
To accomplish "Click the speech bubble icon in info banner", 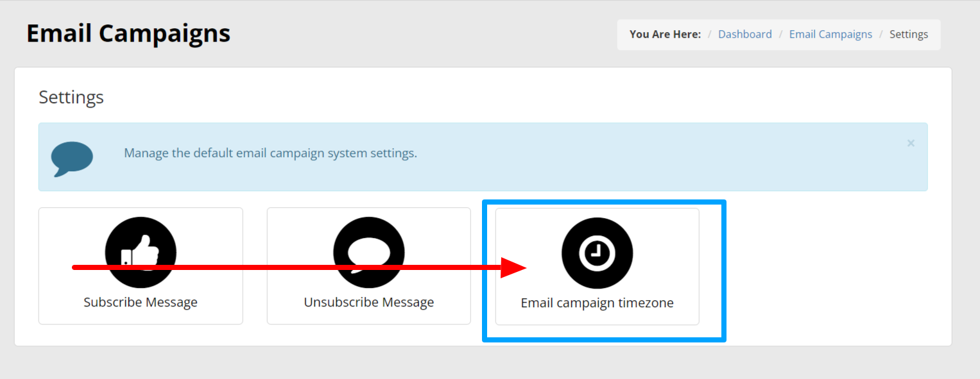I will click(x=72, y=158).
